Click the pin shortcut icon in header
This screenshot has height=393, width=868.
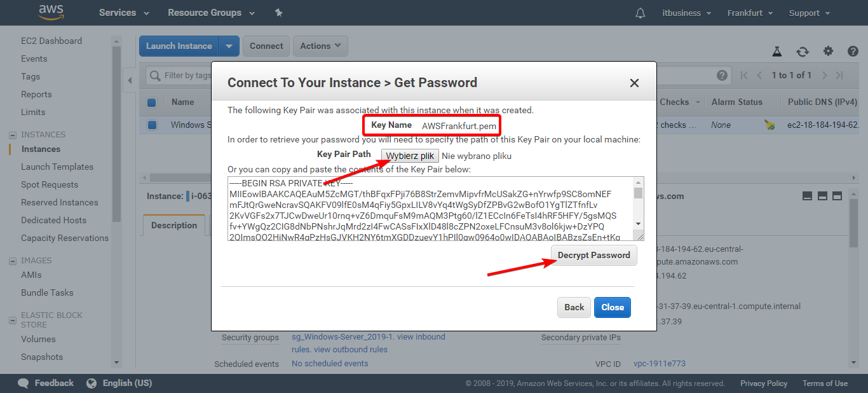pos(278,13)
